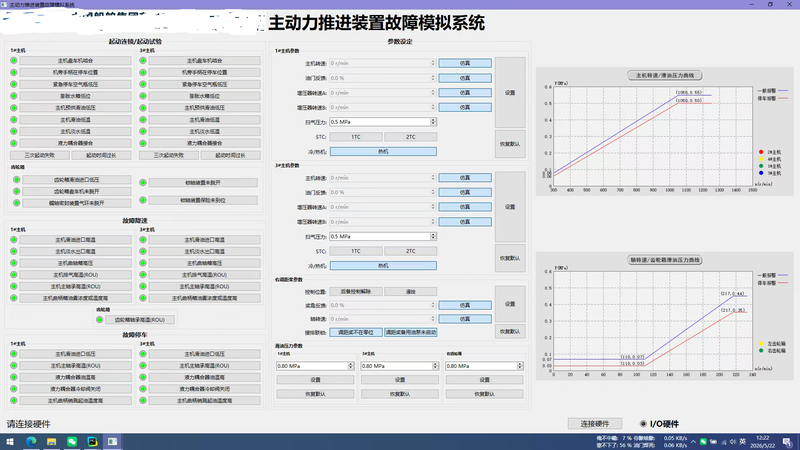Click the 3#主机参数 油门反馈 spinner arrows
Screen dimensions: 800x450
[433, 192]
